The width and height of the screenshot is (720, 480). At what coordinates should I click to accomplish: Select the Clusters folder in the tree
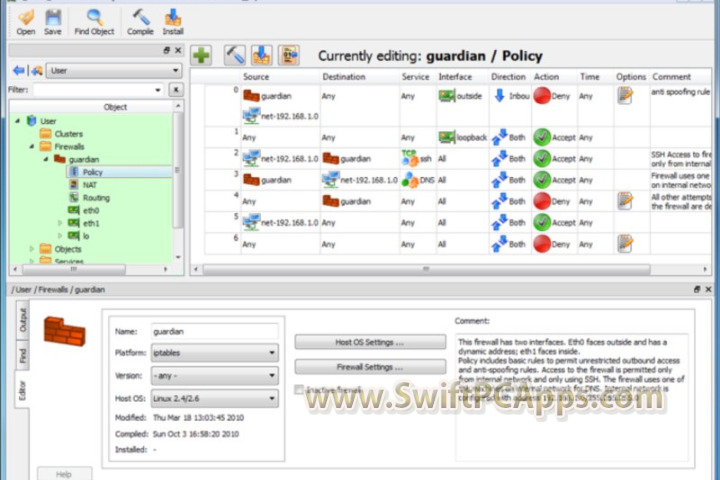[x=68, y=134]
